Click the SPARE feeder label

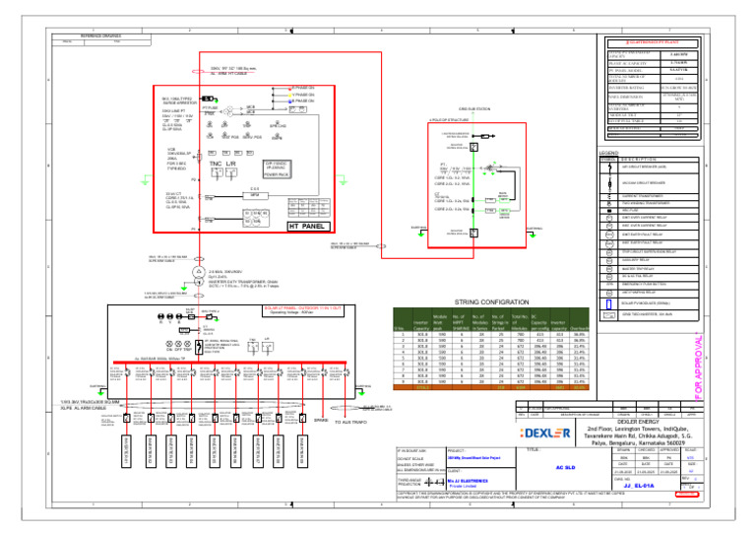click(x=321, y=420)
